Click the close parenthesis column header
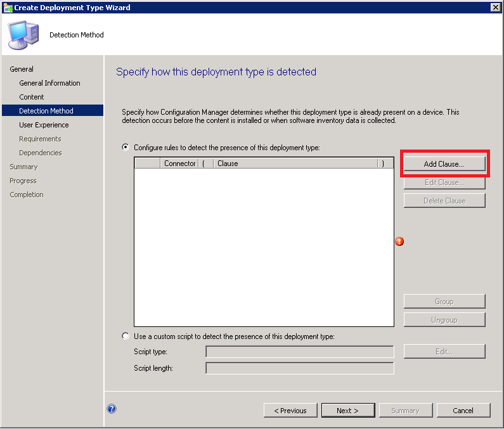 (x=385, y=163)
